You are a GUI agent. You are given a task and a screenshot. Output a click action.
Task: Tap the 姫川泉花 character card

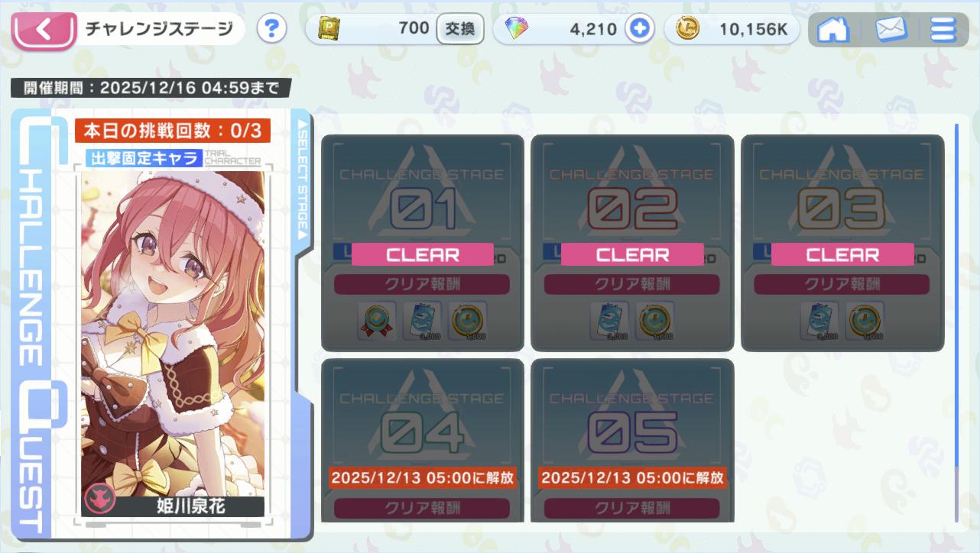pos(173,344)
